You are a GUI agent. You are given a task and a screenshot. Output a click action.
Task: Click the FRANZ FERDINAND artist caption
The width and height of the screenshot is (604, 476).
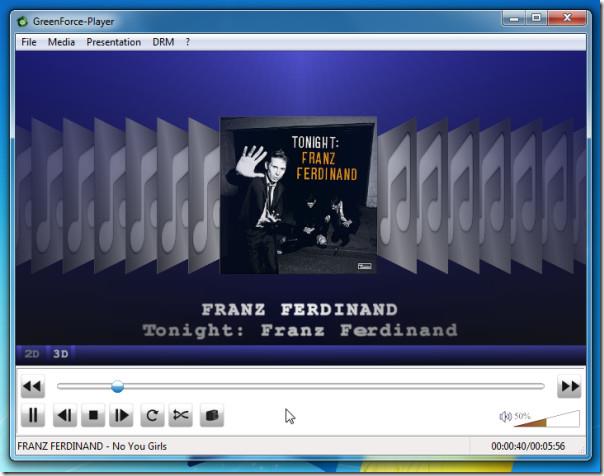[299, 310]
